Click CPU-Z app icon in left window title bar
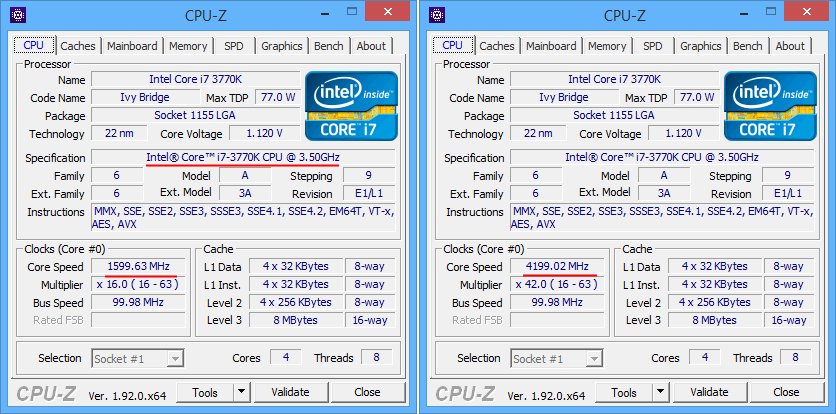Viewport: 836px width, 414px height. pos(18,15)
